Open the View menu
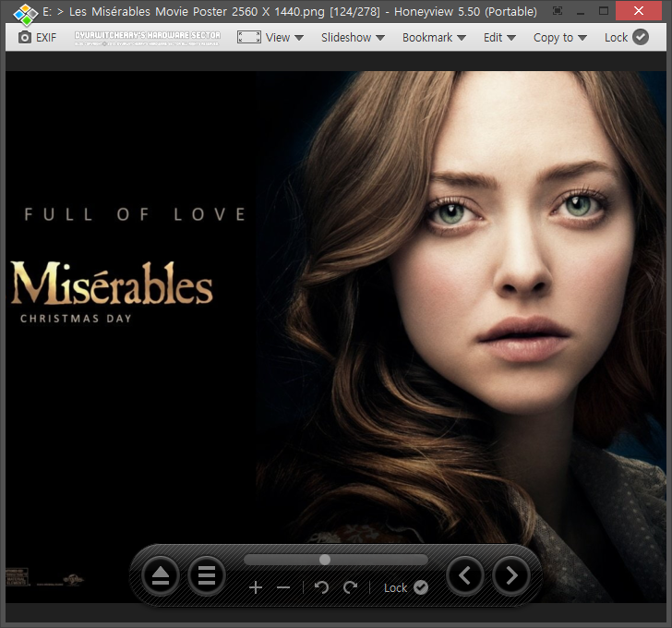This screenshot has width=672, height=628. [278, 38]
